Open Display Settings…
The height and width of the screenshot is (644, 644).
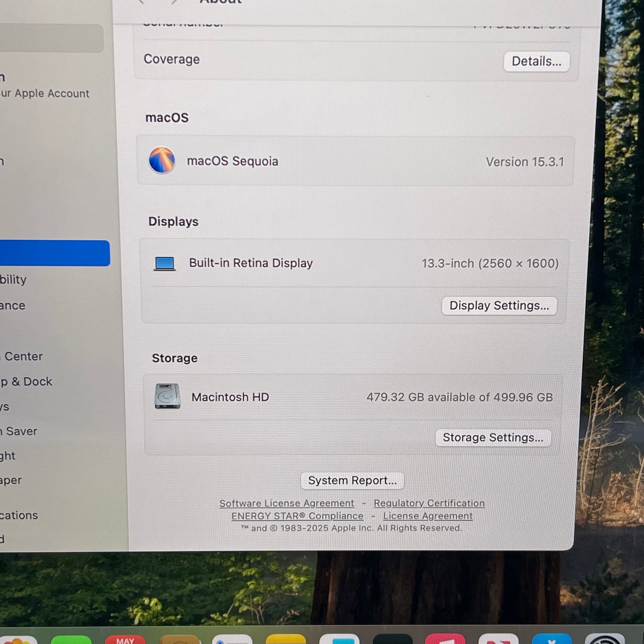499,306
